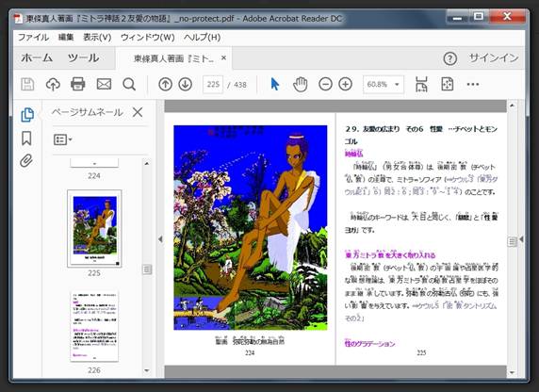Select the open document tab
Viewport: 539px width, 392px height.
click(x=173, y=58)
